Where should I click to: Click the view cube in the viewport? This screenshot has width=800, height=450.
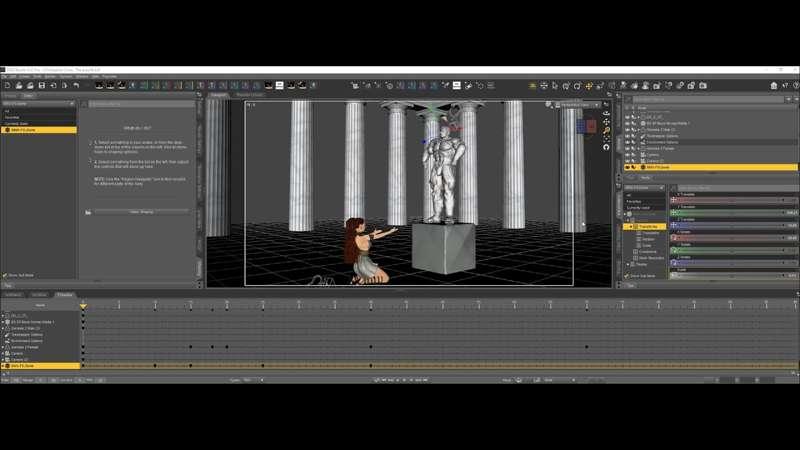click(586, 126)
